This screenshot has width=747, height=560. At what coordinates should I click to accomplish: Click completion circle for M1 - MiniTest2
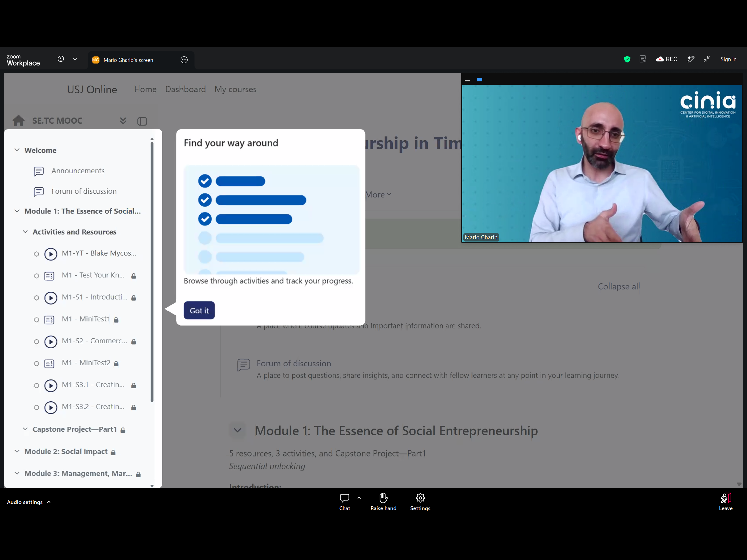(36, 363)
